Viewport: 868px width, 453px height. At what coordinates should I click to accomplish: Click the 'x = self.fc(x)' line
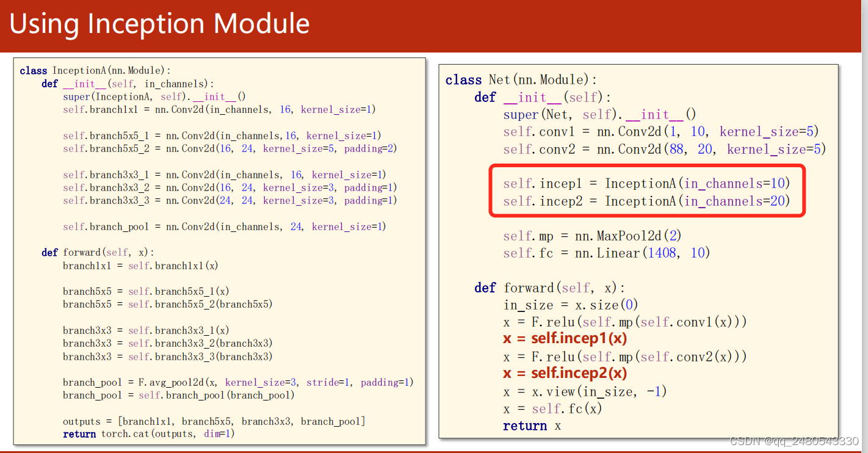pyautogui.click(x=552, y=408)
